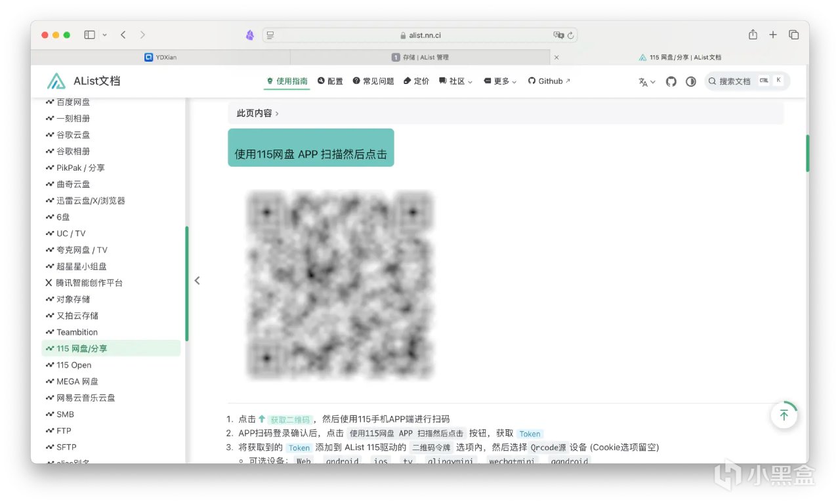The image size is (840, 504).
Task: Open the sidebar options dropdown arrow
Action: (x=104, y=35)
